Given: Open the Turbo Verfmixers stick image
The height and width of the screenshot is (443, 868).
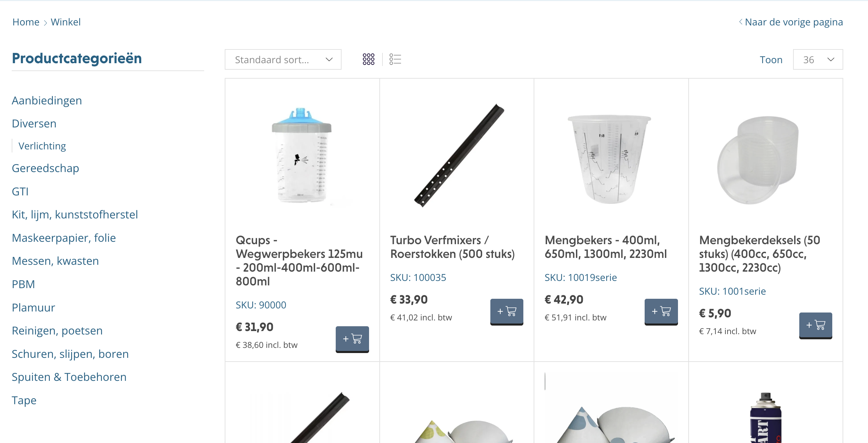Looking at the screenshot, I should tap(459, 155).
